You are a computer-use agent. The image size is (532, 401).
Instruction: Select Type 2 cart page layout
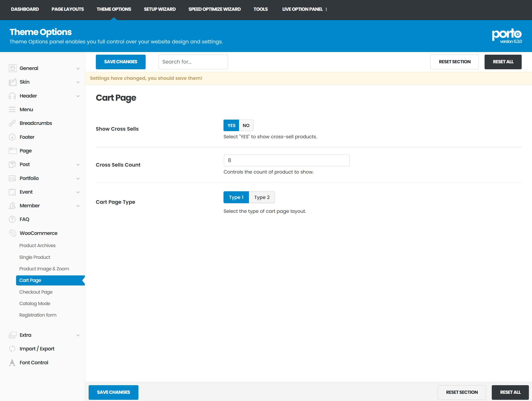tap(262, 197)
